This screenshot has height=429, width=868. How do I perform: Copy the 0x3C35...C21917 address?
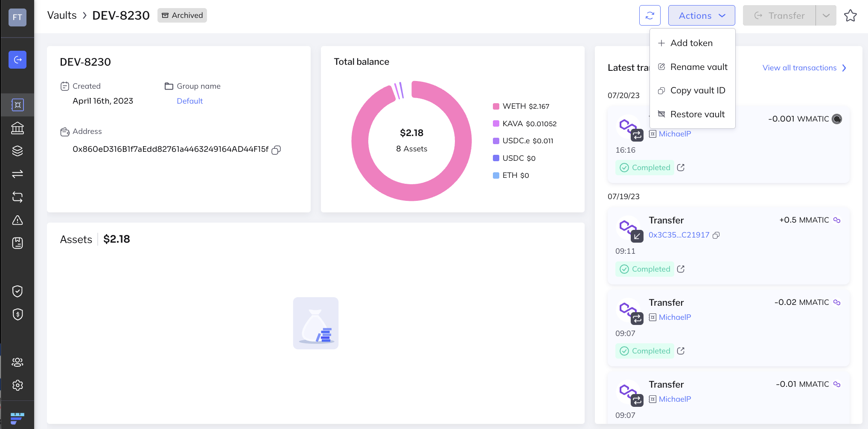click(716, 235)
